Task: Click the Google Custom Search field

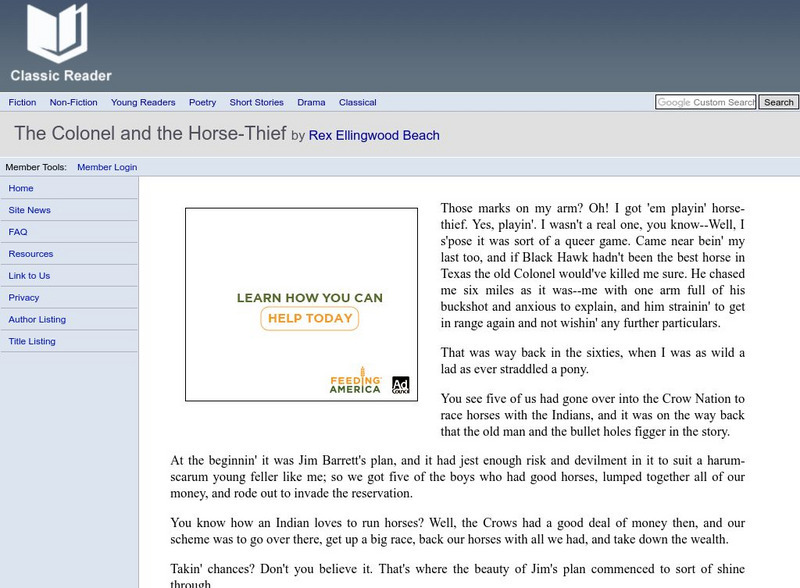Action: point(706,102)
